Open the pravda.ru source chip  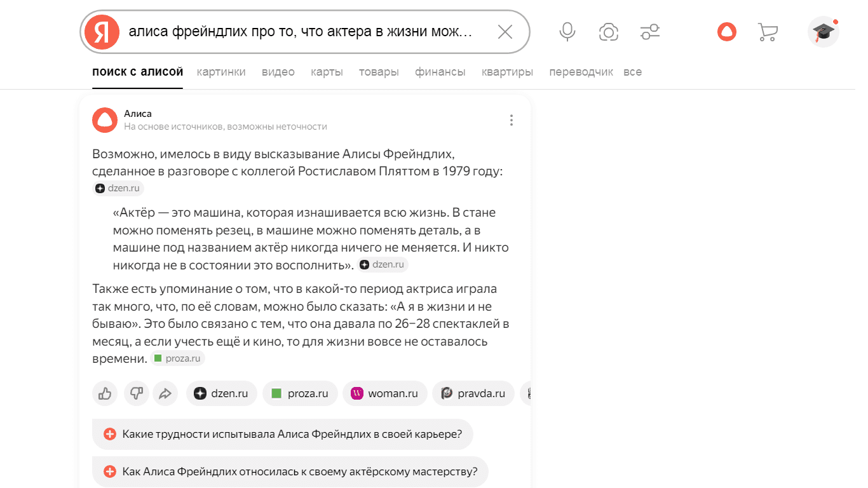click(473, 393)
